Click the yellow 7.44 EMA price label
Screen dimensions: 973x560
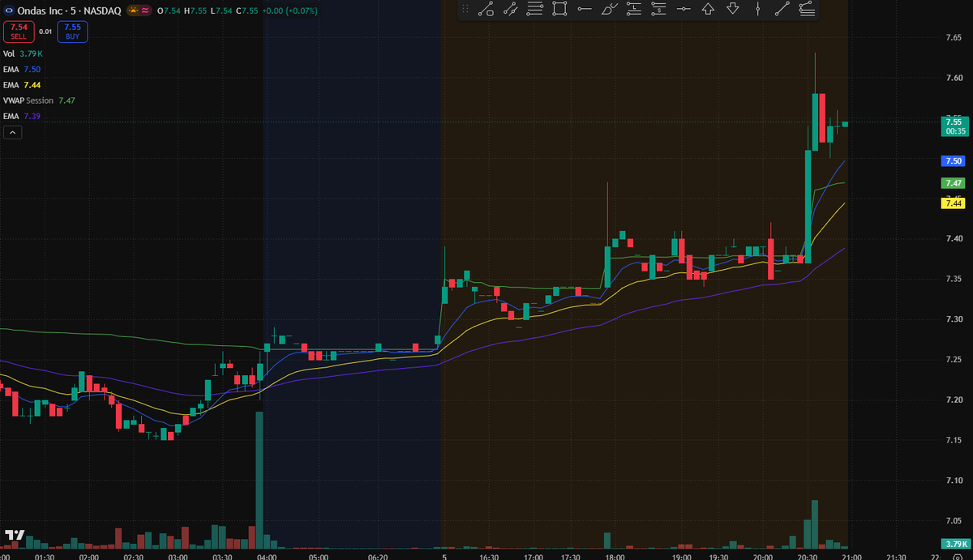click(953, 203)
